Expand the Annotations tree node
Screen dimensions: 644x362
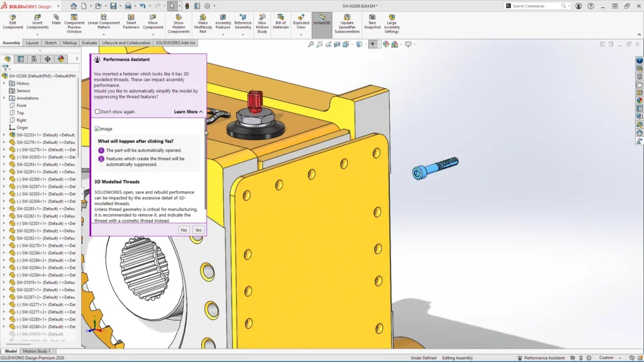(x=4, y=98)
